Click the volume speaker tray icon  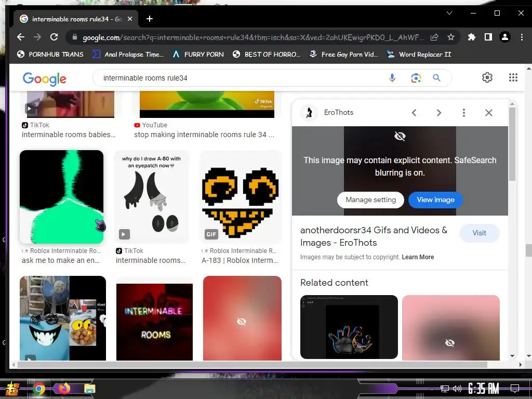point(457,389)
